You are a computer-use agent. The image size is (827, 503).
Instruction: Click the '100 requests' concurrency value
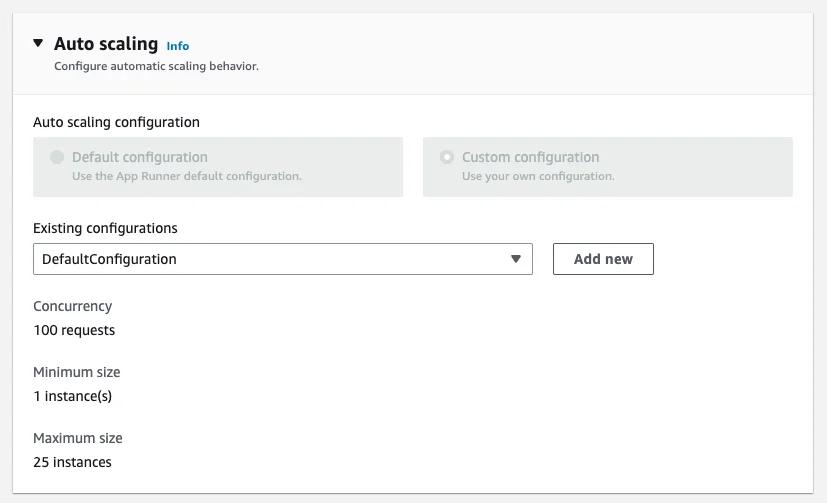coord(74,330)
